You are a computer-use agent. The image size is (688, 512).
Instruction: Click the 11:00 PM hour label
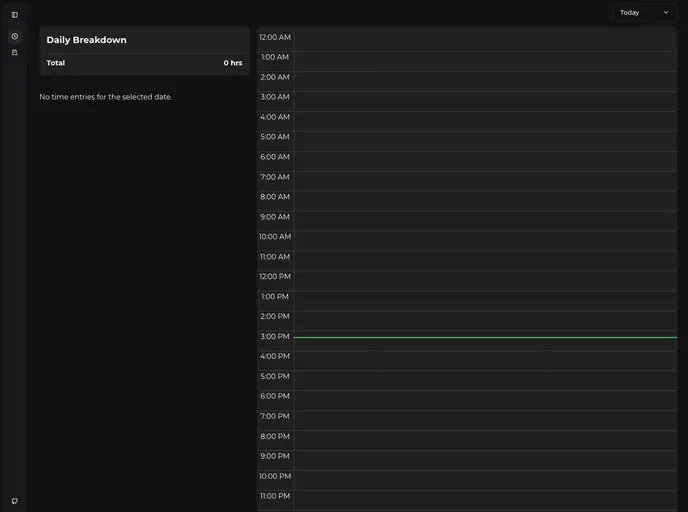(x=275, y=497)
